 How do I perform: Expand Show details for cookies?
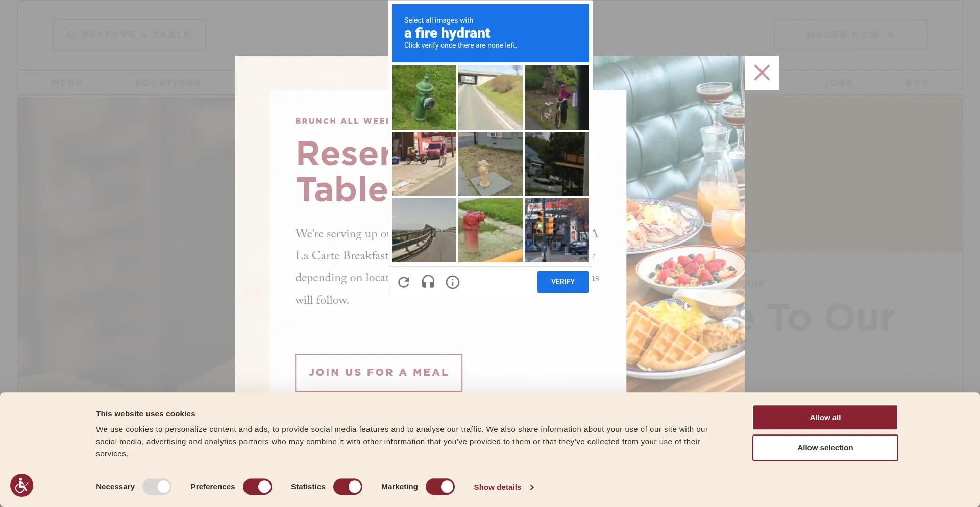click(x=497, y=487)
